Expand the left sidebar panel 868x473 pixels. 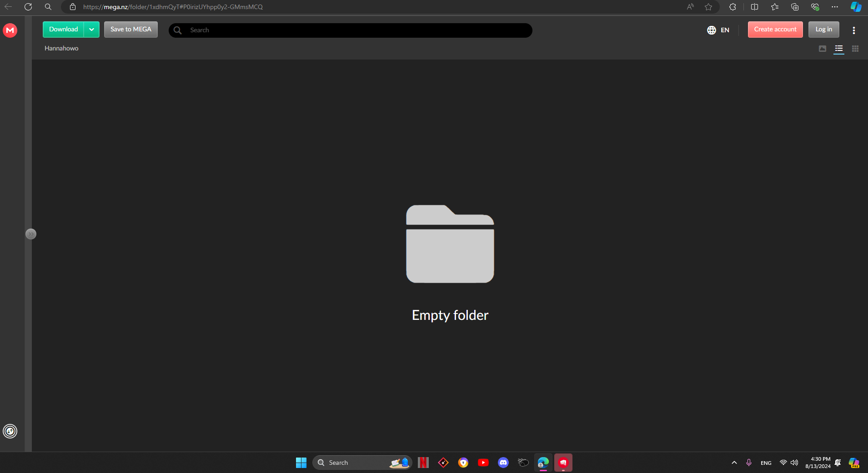click(x=31, y=234)
